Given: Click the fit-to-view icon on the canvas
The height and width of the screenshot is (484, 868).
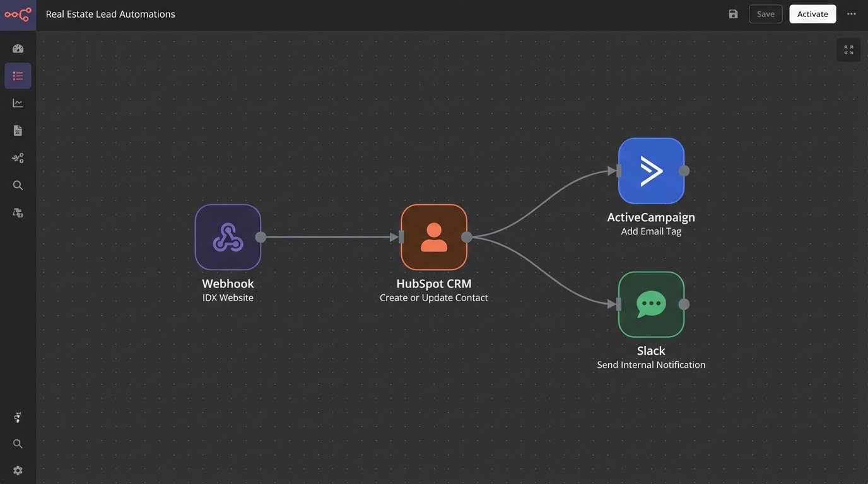Looking at the screenshot, I should pos(848,50).
